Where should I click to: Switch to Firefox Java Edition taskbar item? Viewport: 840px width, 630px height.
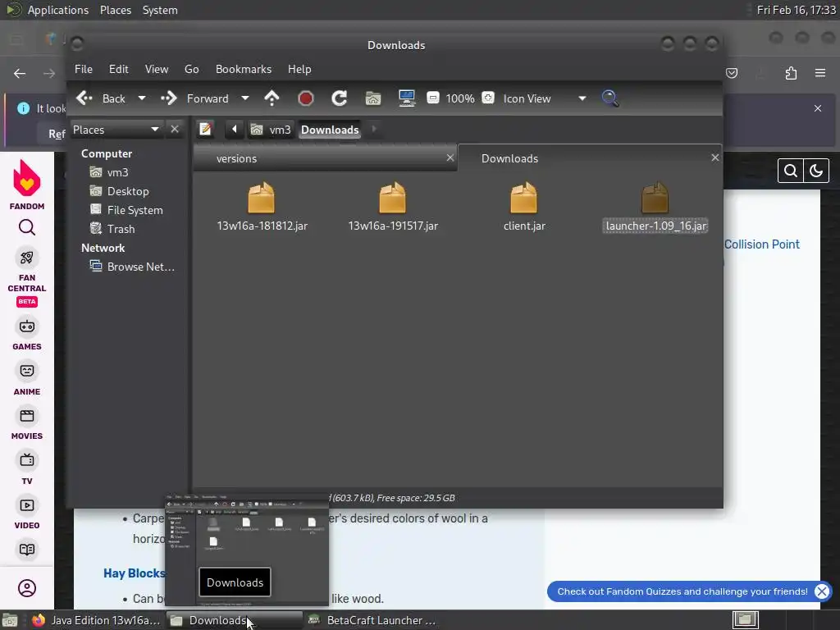pyautogui.click(x=95, y=620)
